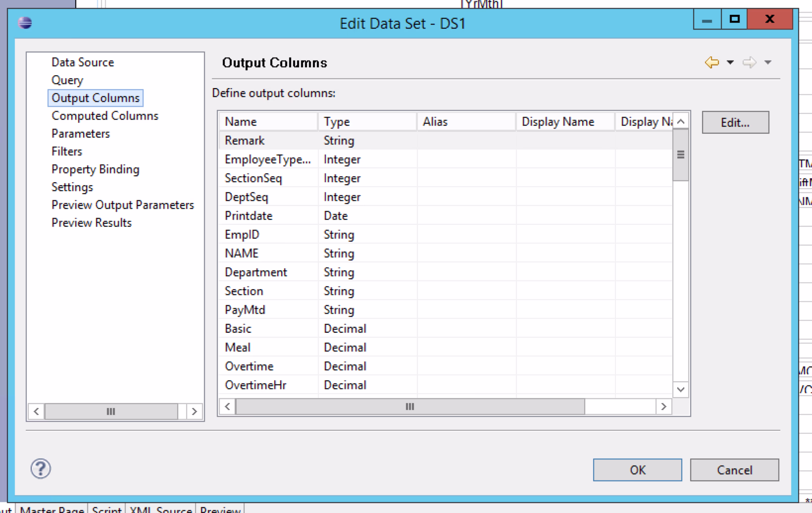Click the Eclipse icon in title bar
The width and height of the screenshot is (812, 513).
tap(25, 23)
